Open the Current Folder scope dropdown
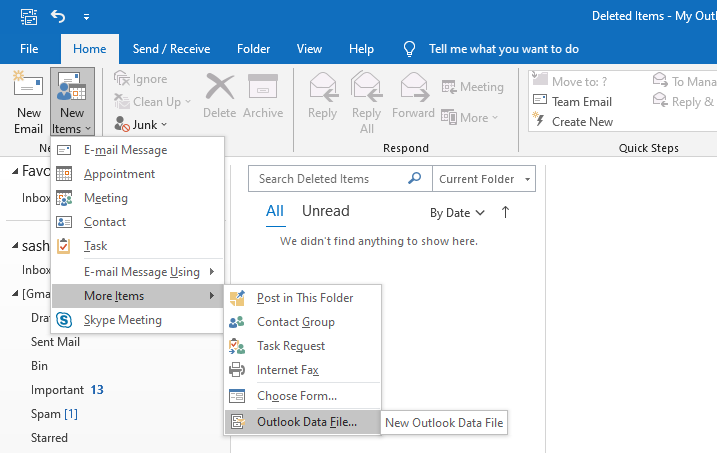Viewport: 717px width, 453px height. coord(484,179)
